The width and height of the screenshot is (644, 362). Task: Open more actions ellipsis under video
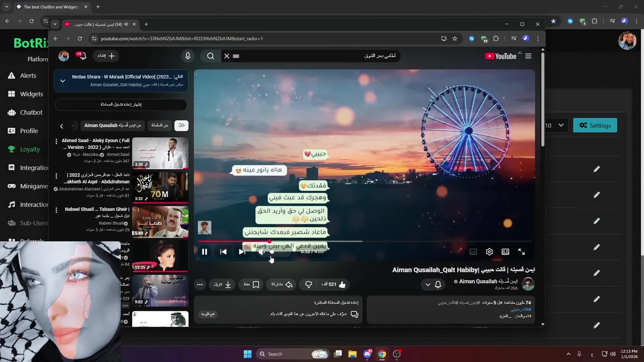tap(200, 285)
